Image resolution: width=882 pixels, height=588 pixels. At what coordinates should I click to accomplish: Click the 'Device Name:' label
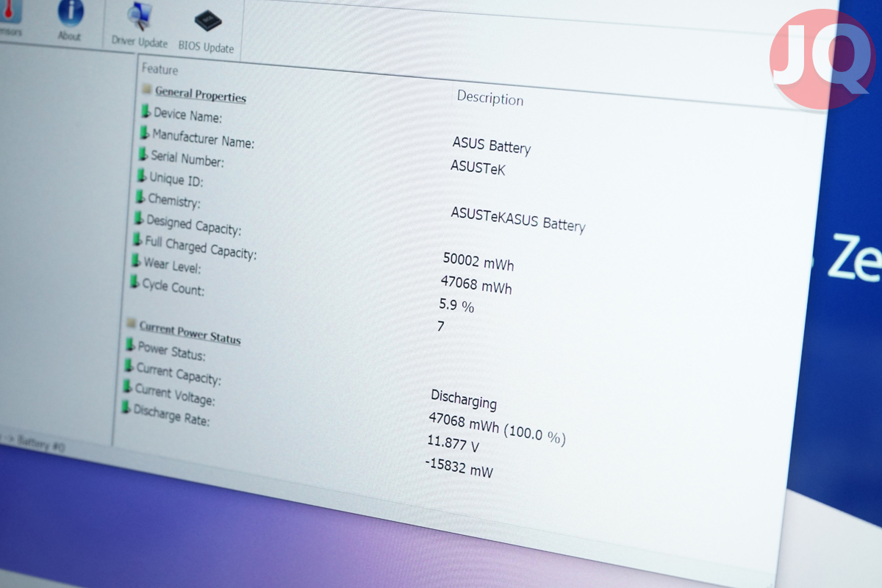[187, 115]
